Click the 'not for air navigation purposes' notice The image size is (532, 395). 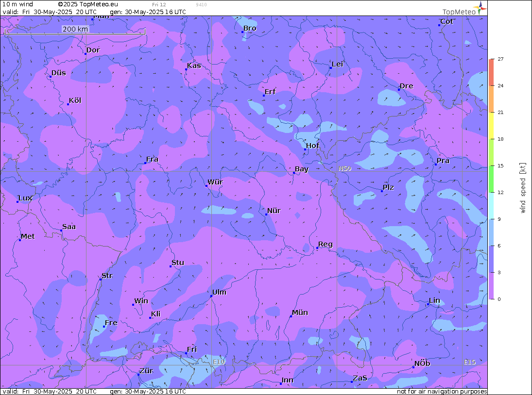442,392
